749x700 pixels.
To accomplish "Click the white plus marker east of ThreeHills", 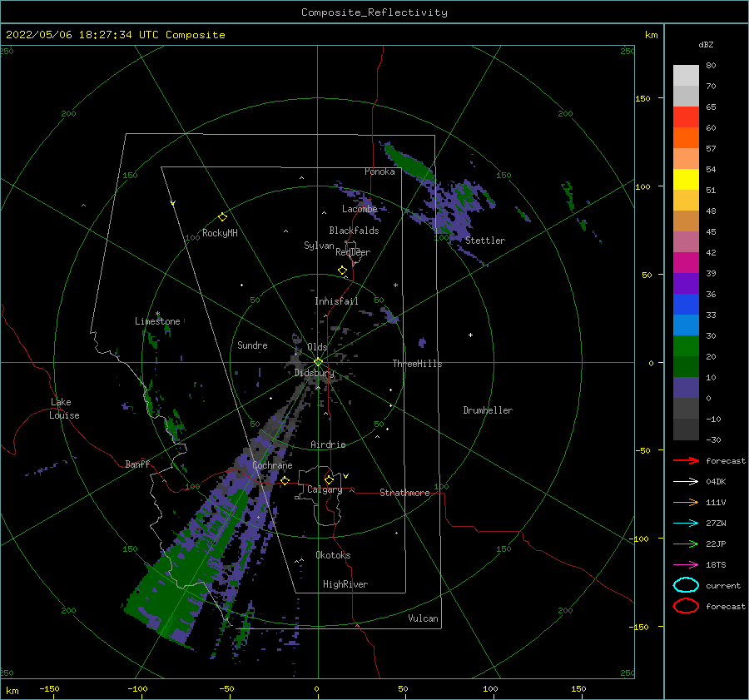I will point(470,335).
